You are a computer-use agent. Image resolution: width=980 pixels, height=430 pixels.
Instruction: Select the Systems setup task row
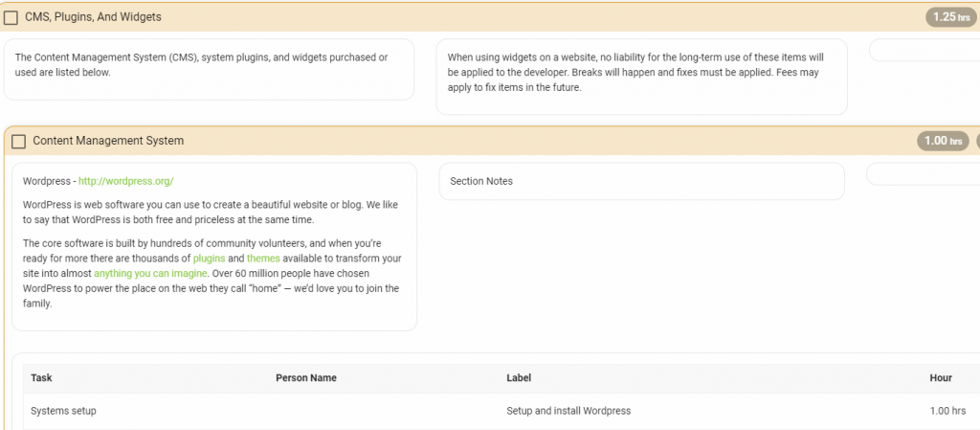coord(501,411)
